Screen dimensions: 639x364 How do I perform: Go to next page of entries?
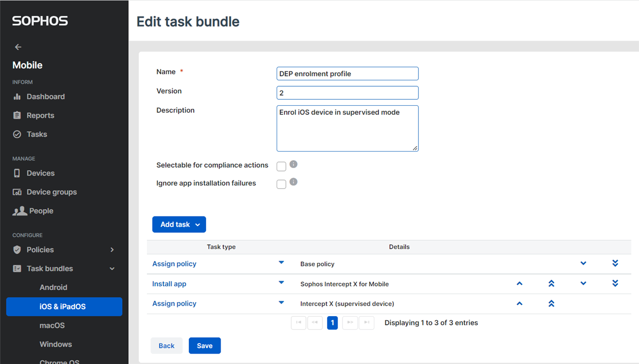(x=350, y=323)
